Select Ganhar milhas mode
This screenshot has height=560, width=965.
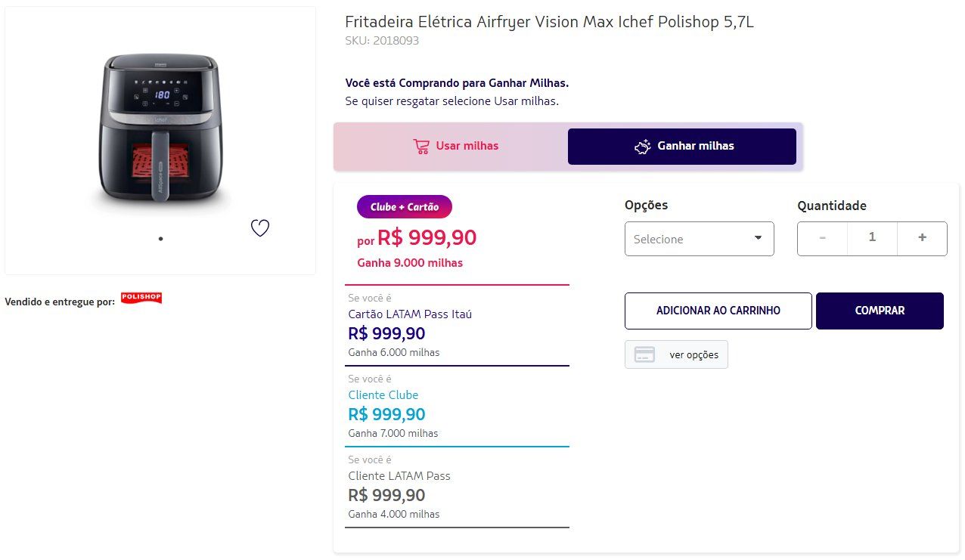pos(681,147)
